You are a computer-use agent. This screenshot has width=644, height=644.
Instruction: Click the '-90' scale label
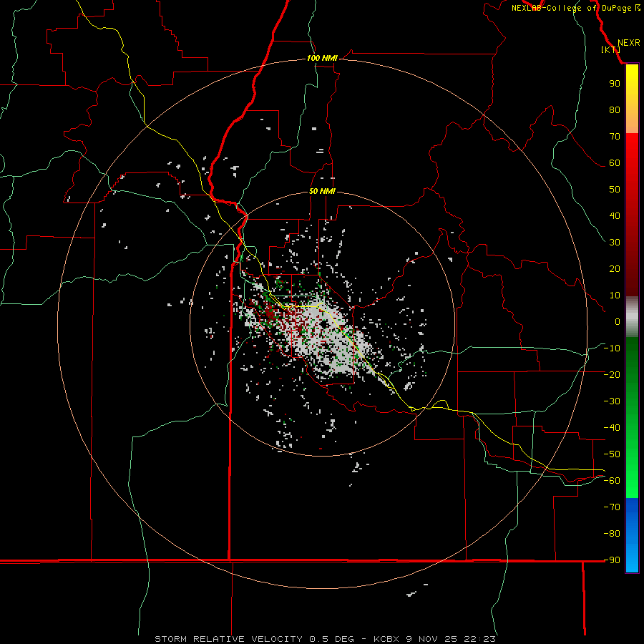coord(612,560)
